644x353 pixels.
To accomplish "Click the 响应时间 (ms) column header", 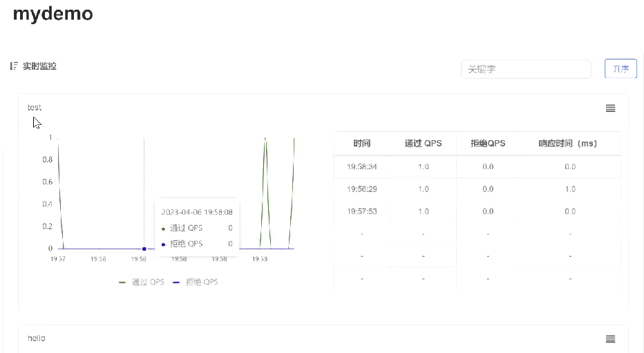I will pyautogui.click(x=569, y=144).
